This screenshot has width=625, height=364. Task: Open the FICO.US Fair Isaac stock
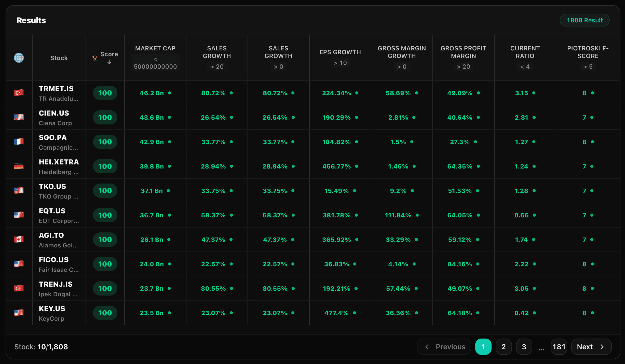tap(59, 264)
